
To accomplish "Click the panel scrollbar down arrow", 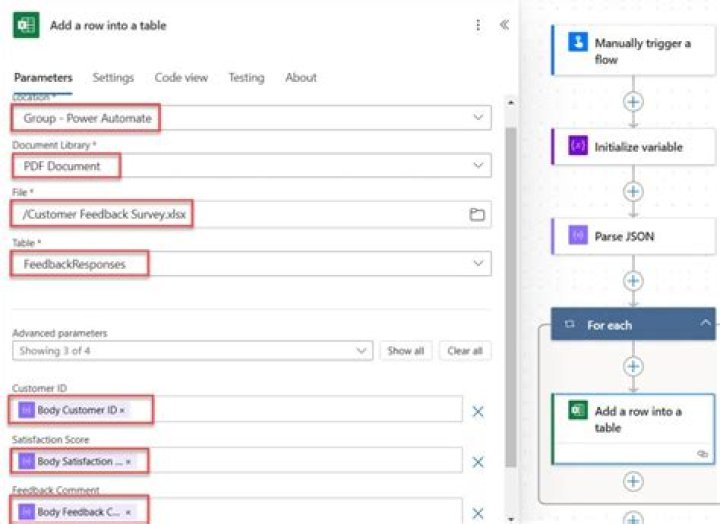I will [511, 519].
